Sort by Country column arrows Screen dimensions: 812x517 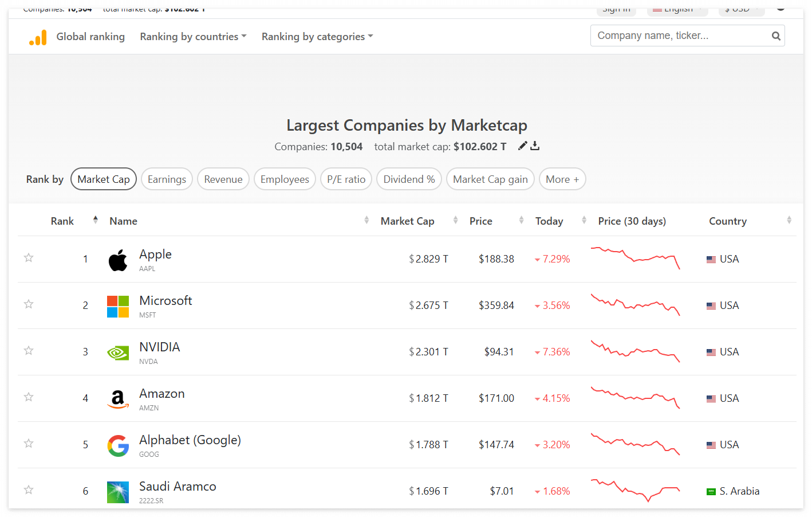coord(789,220)
